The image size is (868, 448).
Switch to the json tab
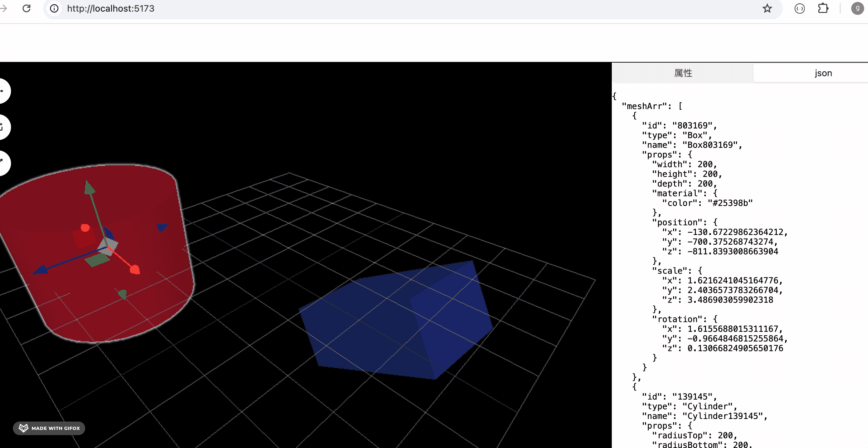823,73
